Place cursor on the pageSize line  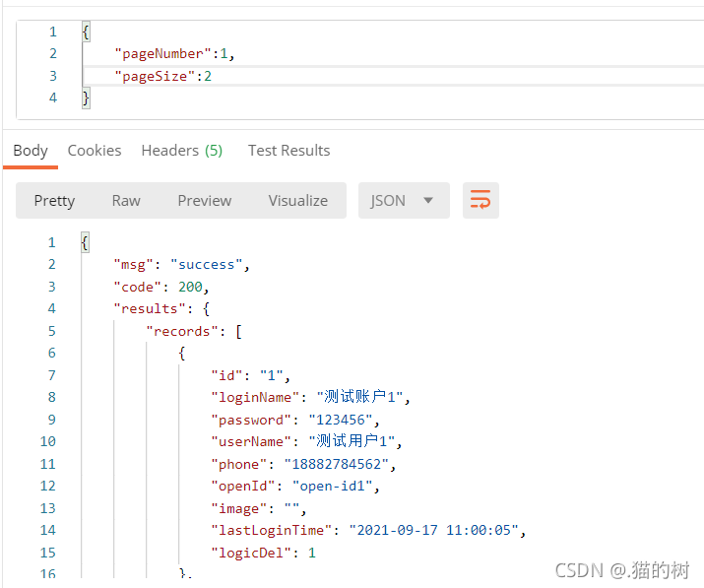[163, 76]
